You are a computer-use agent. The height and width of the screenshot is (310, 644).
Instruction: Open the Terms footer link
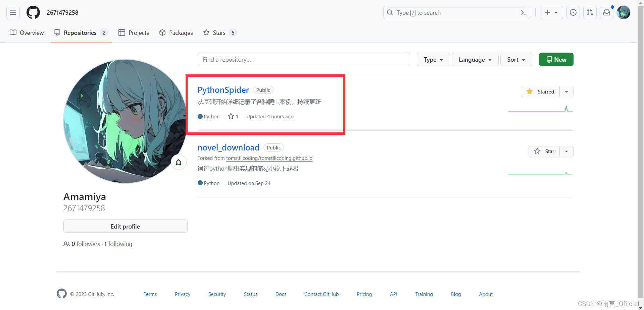coord(150,294)
